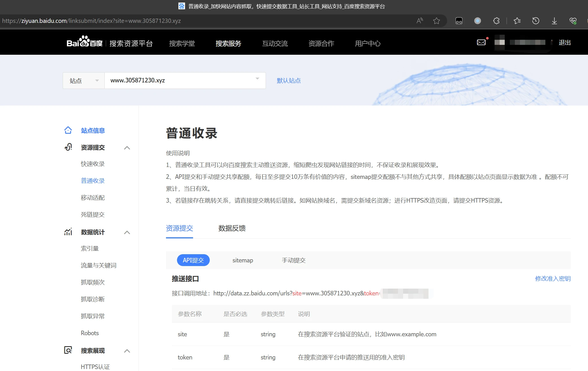The width and height of the screenshot is (588, 371).
Task: Click the 搜索资源平台 title text
Action: (x=131, y=43)
